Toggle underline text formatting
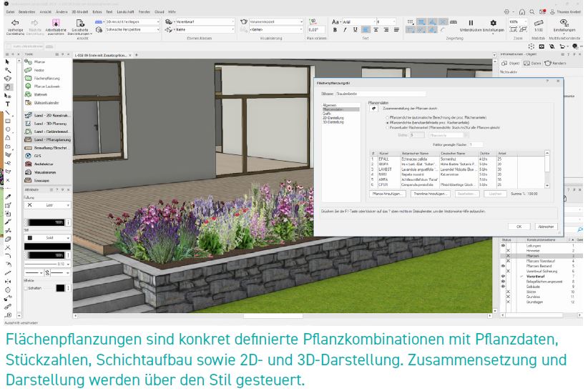588x391 pixels. click(355, 29)
